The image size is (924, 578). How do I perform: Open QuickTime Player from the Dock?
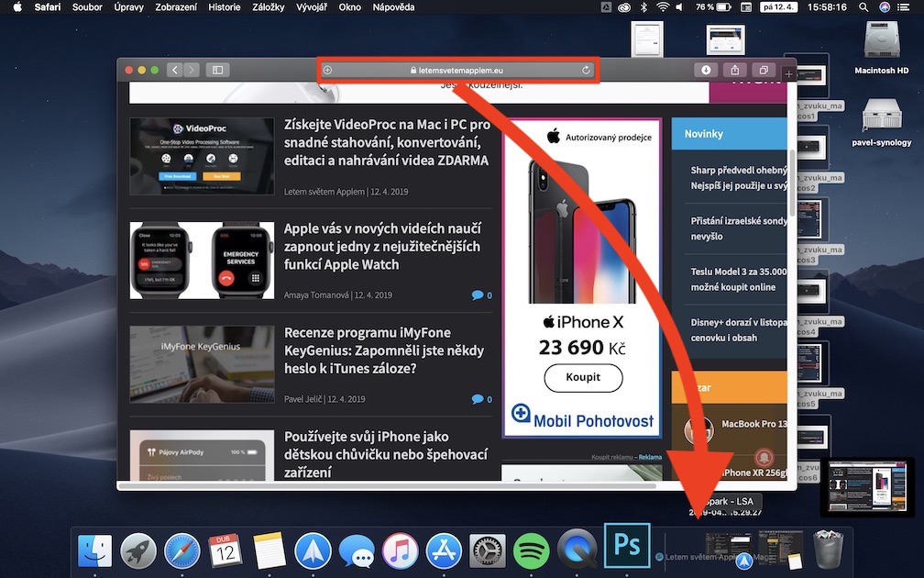tap(577, 549)
